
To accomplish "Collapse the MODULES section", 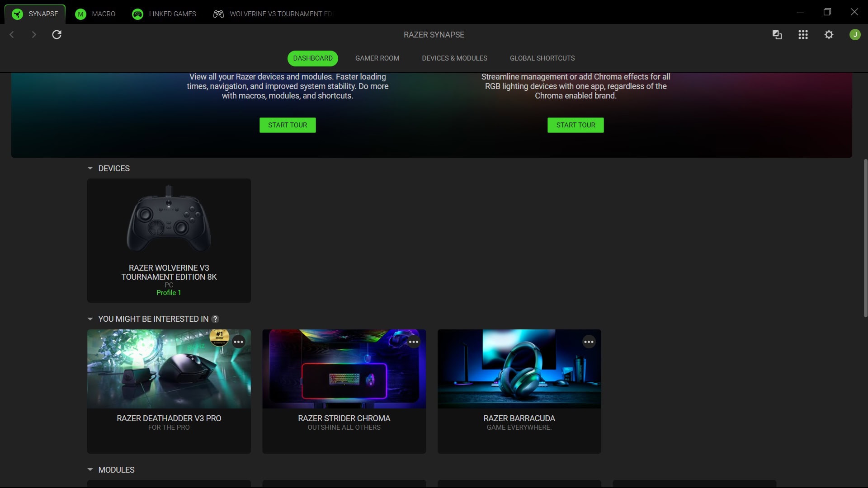I will (90, 470).
